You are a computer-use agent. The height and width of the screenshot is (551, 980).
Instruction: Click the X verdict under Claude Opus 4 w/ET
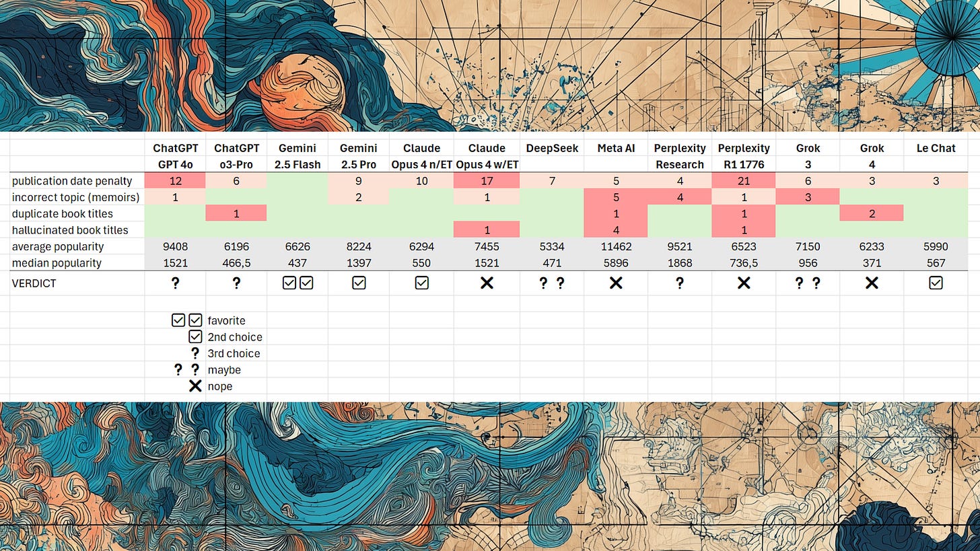(x=487, y=283)
